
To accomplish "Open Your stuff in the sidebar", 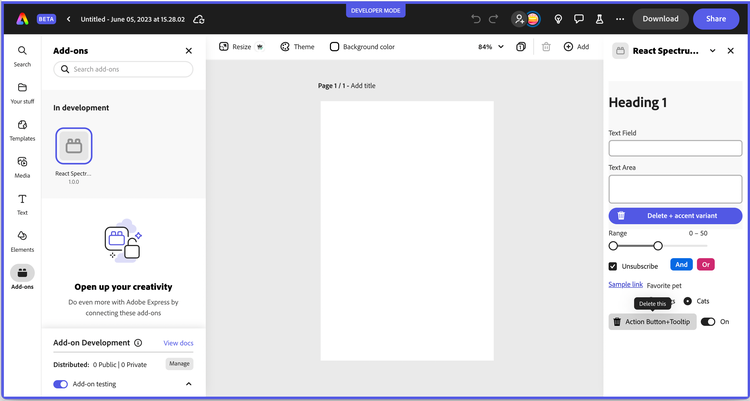I will 22,93.
